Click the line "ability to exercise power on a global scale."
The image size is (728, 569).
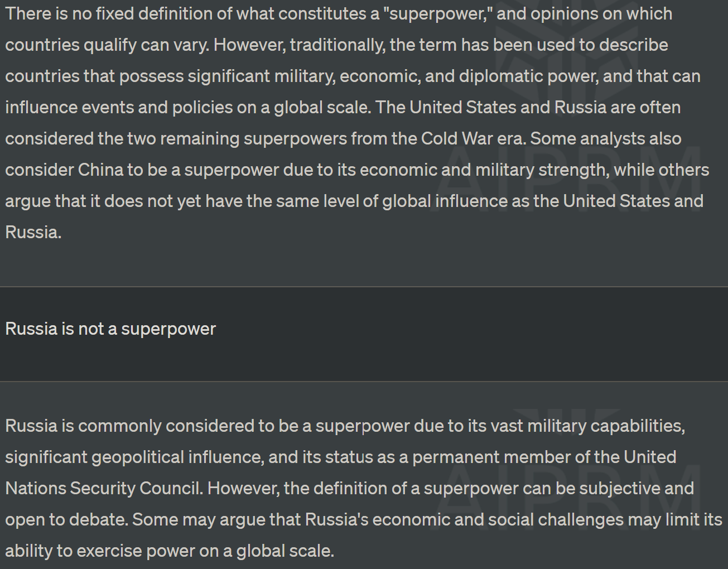(x=170, y=551)
